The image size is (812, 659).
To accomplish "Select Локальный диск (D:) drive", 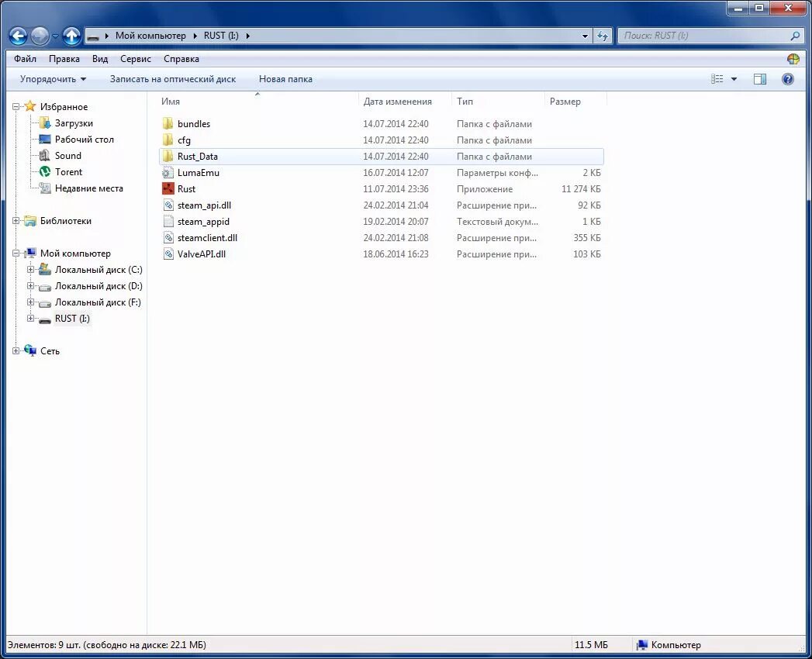I will click(98, 286).
